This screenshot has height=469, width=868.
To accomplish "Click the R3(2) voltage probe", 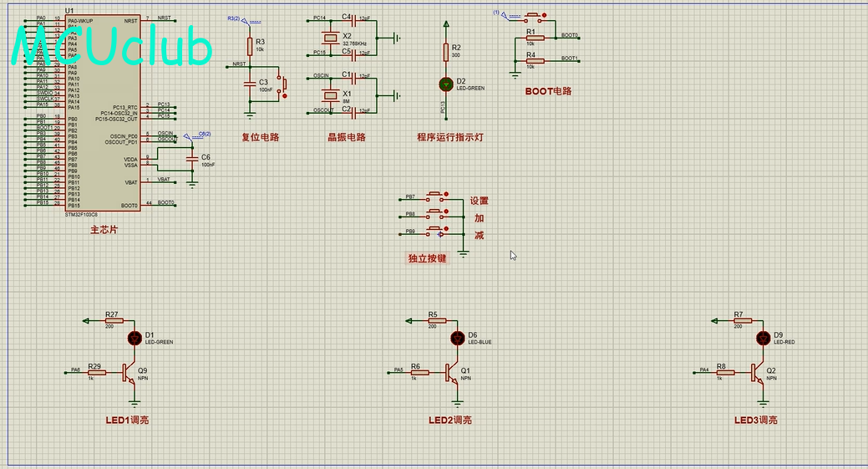I will (244, 20).
